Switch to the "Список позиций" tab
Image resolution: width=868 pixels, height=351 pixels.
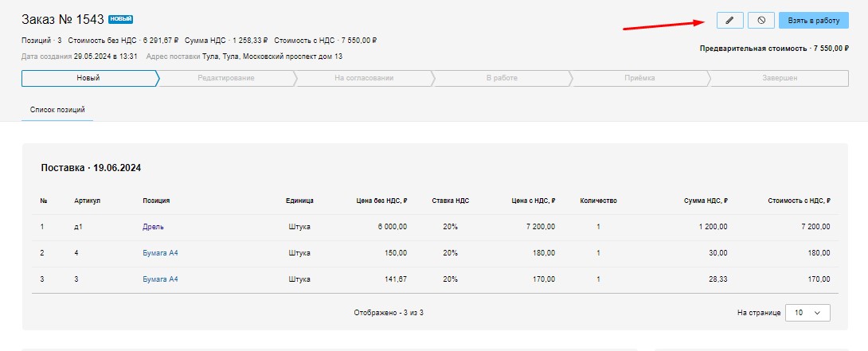coord(57,110)
